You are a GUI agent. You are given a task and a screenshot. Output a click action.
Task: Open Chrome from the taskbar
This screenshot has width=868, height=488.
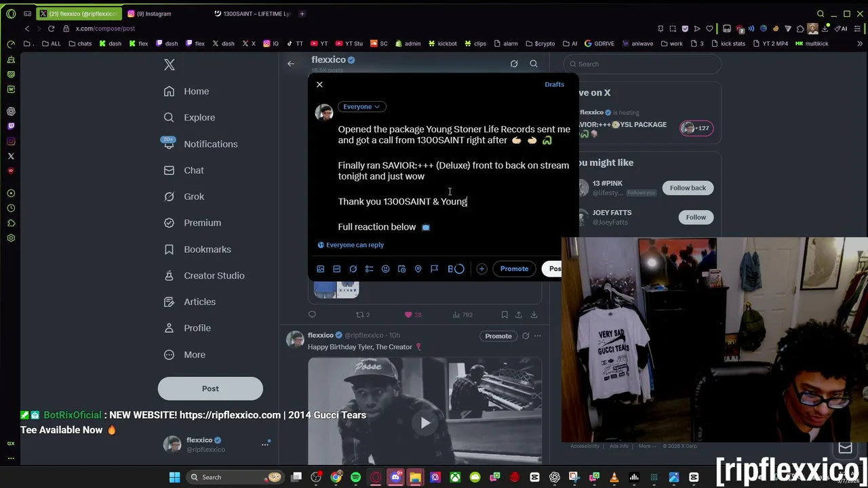336,477
